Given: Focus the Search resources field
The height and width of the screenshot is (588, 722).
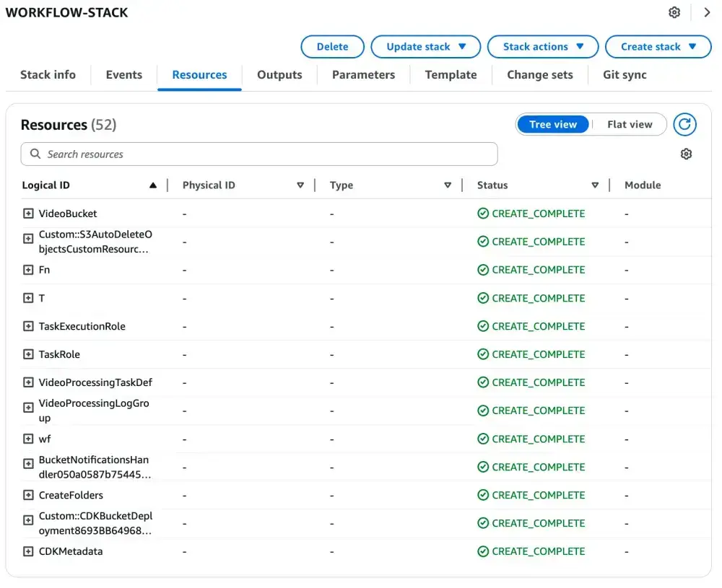Looking at the screenshot, I should tap(260, 154).
